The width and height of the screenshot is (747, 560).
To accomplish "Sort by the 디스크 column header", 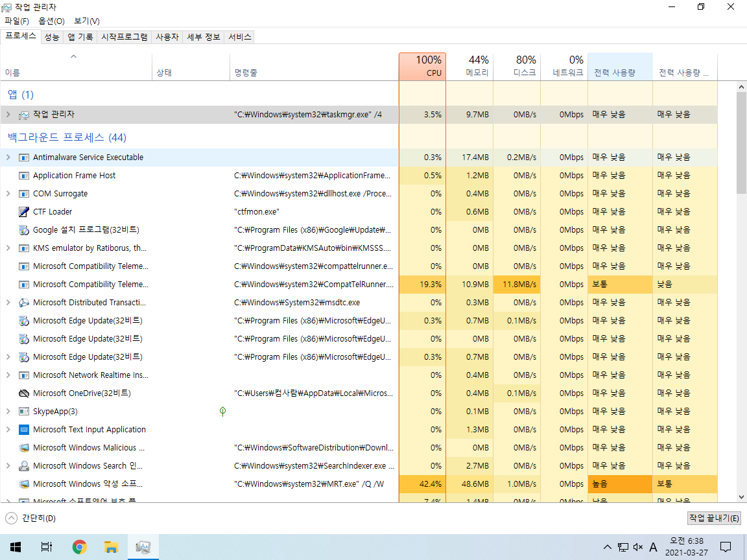I will [517, 67].
